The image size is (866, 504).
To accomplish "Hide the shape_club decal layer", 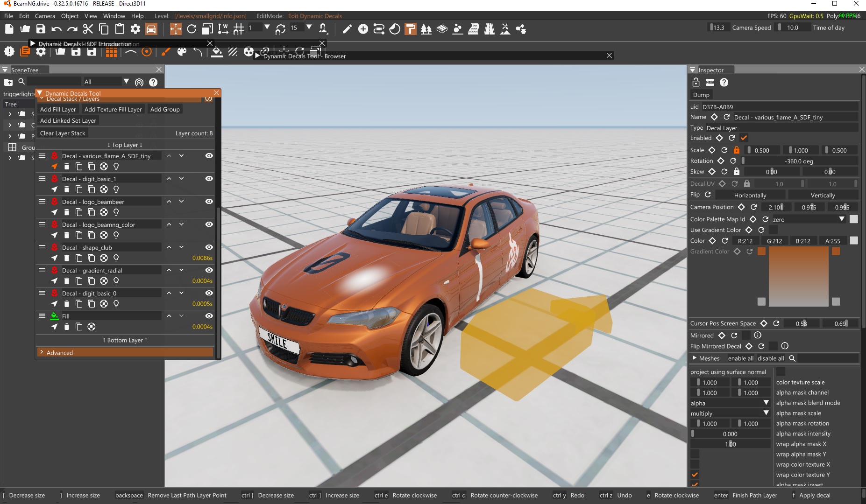I will point(209,247).
